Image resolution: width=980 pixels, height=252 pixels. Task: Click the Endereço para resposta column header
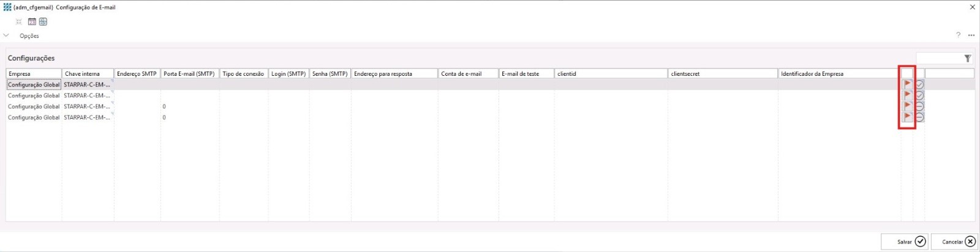pyautogui.click(x=394, y=73)
